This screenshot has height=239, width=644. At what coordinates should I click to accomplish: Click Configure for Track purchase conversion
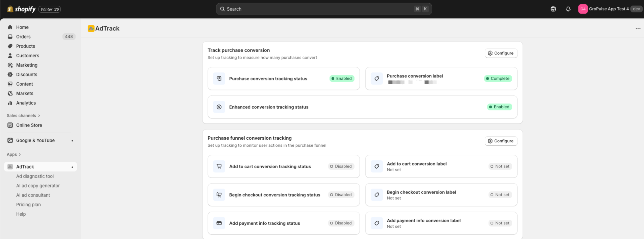click(500, 53)
